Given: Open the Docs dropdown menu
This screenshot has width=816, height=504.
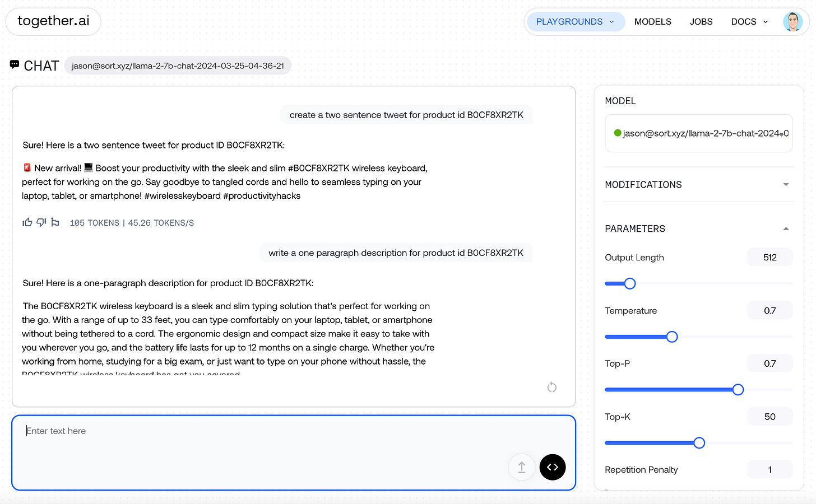Looking at the screenshot, I should 749,22.
